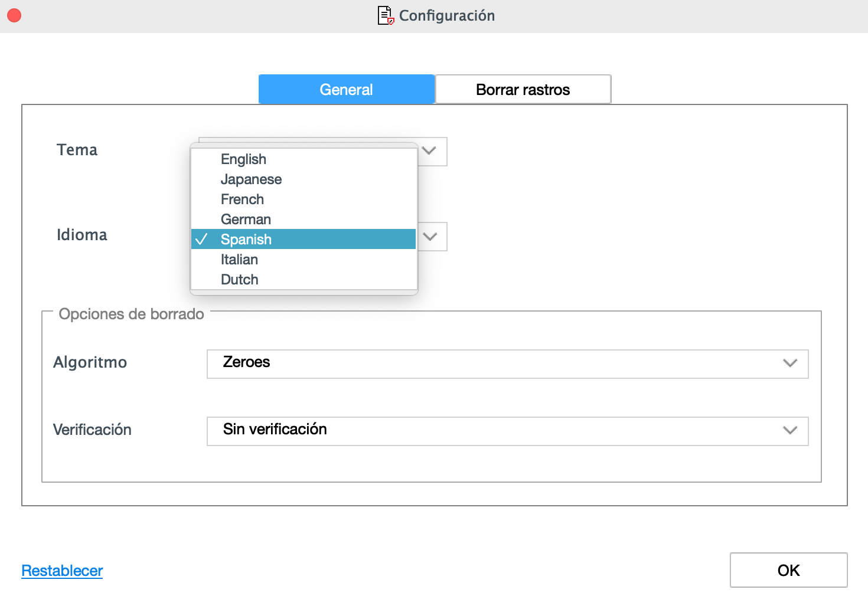
Task: Close the Configuración window with red button
Action: tap(14, 15)
